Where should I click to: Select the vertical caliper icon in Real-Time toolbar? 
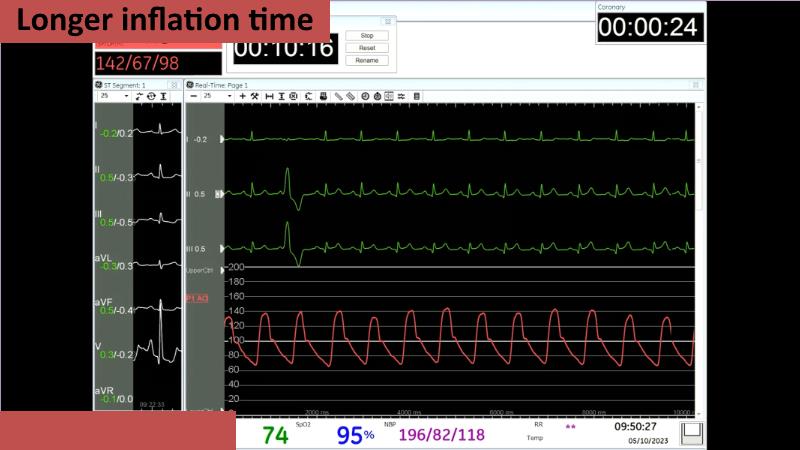coord(281,96)
